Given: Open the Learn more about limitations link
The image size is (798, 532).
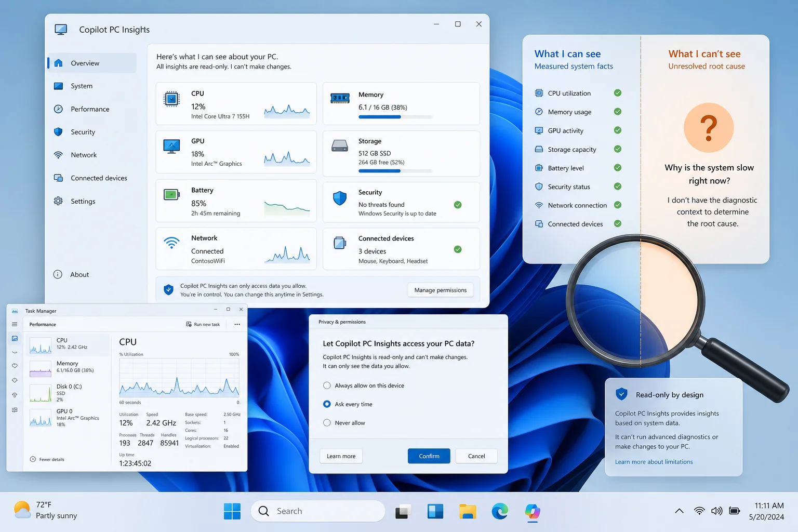Looking at the screenshot, I should pyautogui.click(x=654, y=462).
